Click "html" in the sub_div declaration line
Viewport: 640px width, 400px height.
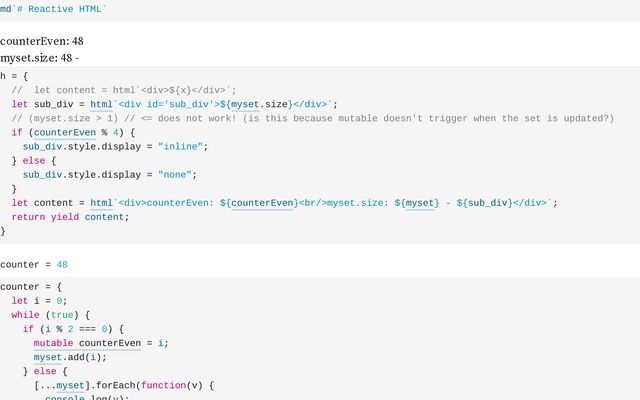click(x=101, y=104)
